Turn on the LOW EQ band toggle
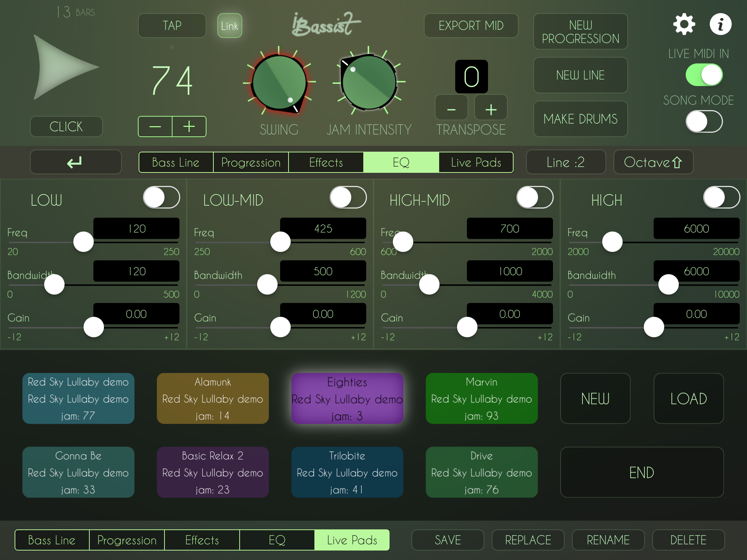Screen dimensions: 747x560 162,198
